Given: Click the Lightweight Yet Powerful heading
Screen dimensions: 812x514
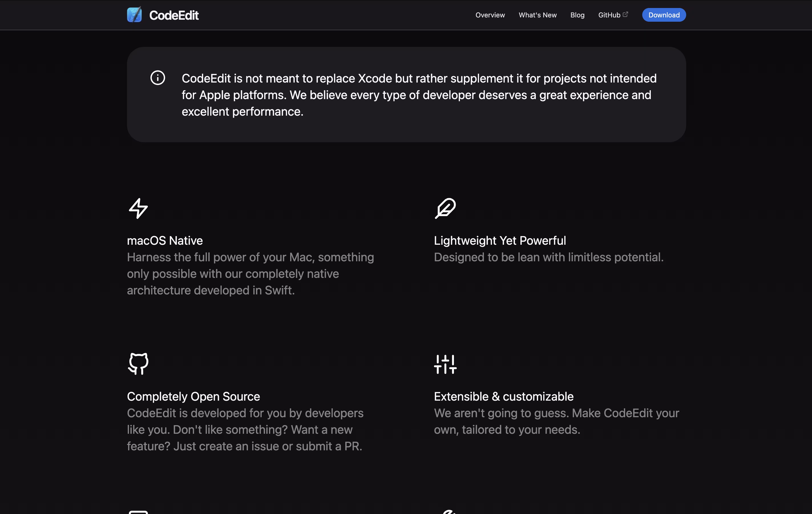Looking at the screenshot, I should [500, 241].
